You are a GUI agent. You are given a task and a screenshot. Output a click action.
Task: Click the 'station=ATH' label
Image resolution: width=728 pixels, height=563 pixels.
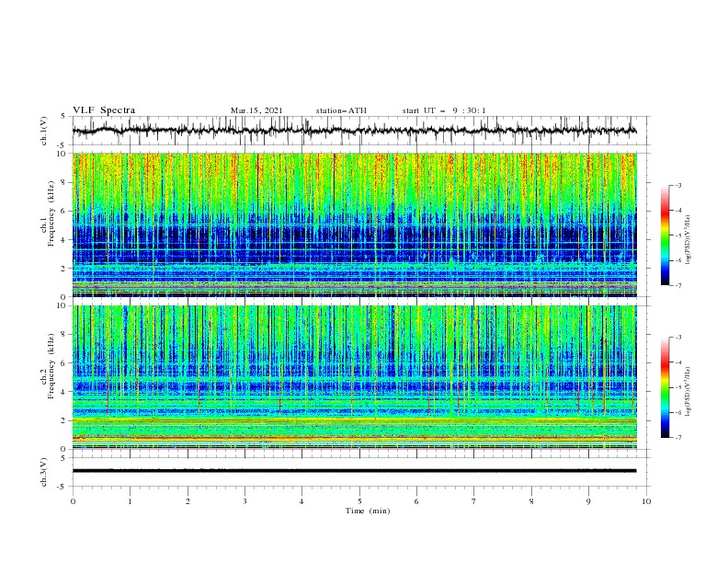(x=341, y=110)
